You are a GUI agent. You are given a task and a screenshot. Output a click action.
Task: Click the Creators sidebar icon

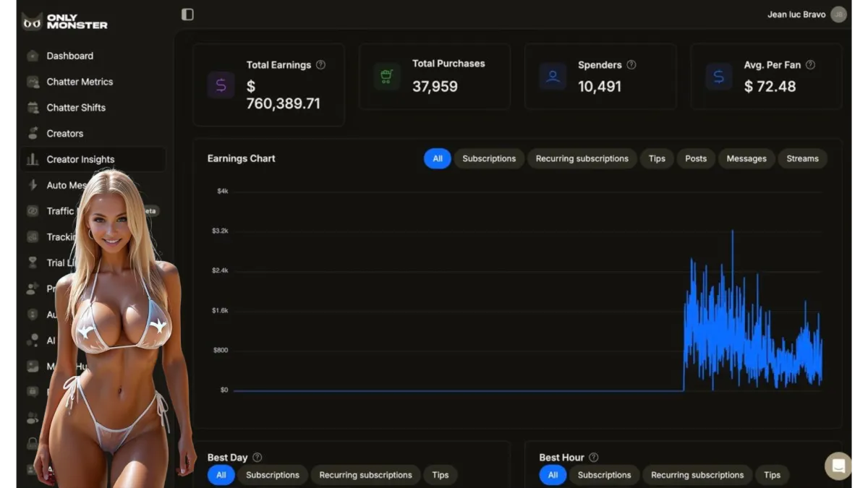point(33,134)
